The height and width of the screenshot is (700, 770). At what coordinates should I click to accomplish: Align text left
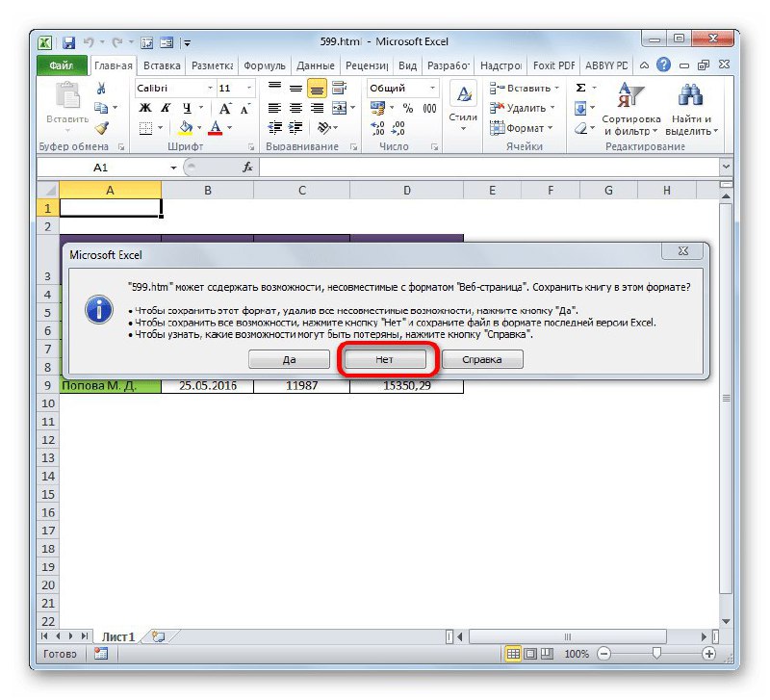(x=274, y=108)
